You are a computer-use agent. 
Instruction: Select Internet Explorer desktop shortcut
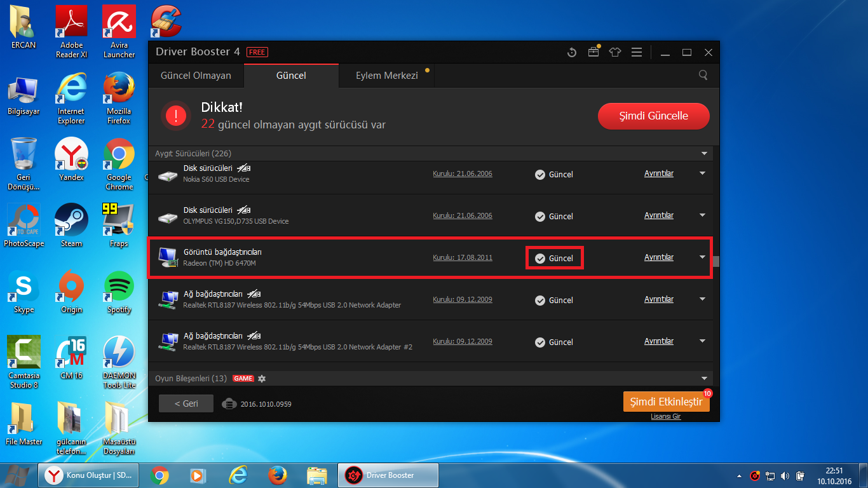pos(71,99)
